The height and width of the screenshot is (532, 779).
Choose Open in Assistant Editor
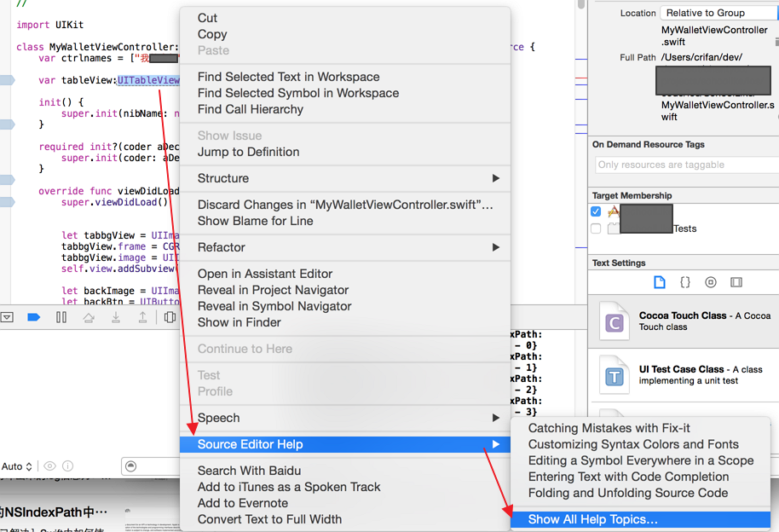345,274
